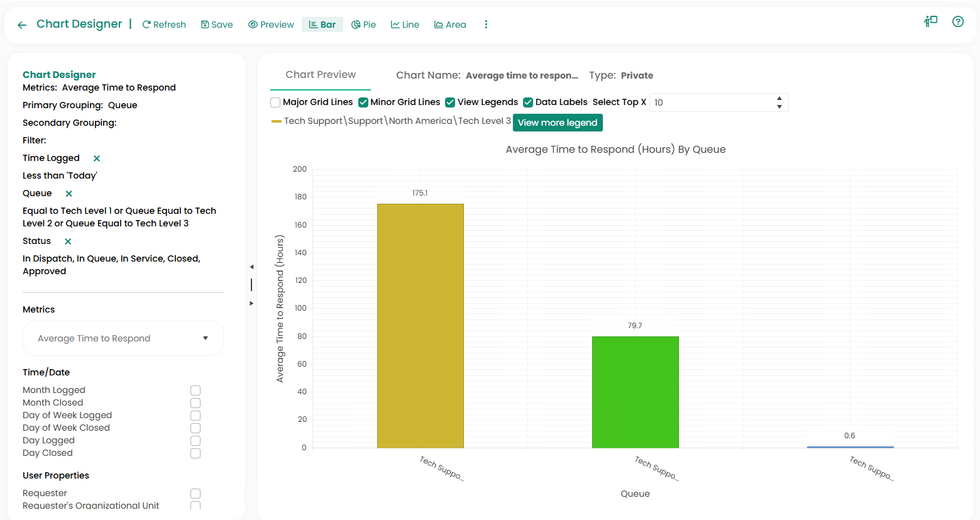The width and height of the screenshot is (980, 520).
Task: Enable Major Grid Lines checkbox
Action: click(275, 102)
